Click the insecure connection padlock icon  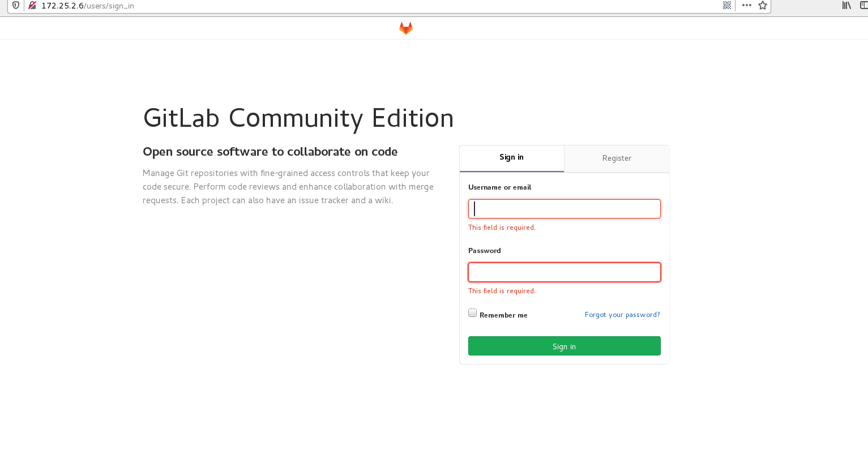pyautogui.click(x=32, y=6)
